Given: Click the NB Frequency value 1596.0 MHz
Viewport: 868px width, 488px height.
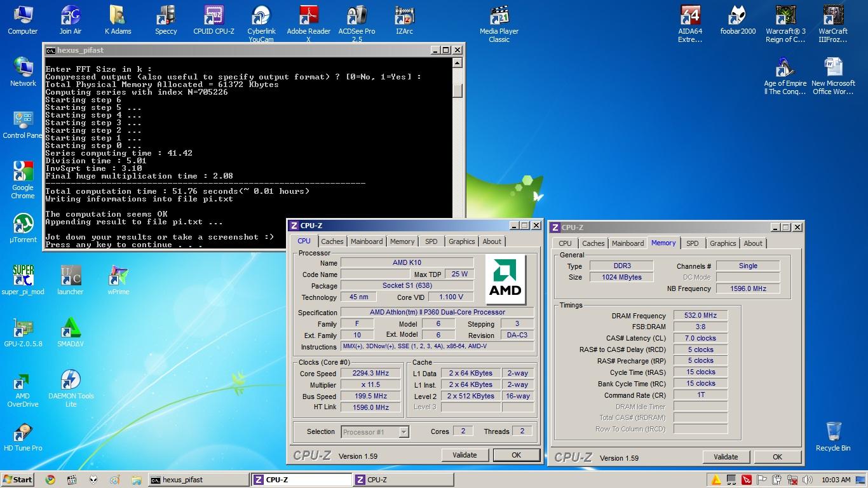Looking at the screenshot, I should [x=747, y=288].
